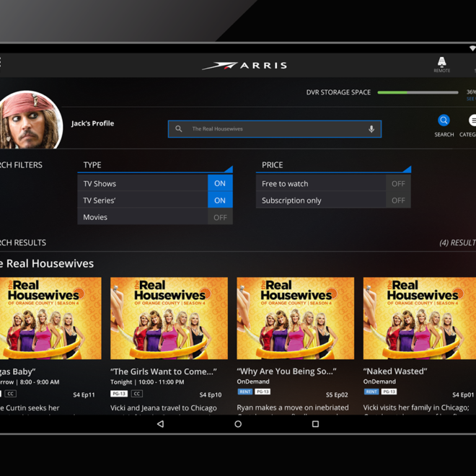Enable the Subscription only filter

coord(398,200)
